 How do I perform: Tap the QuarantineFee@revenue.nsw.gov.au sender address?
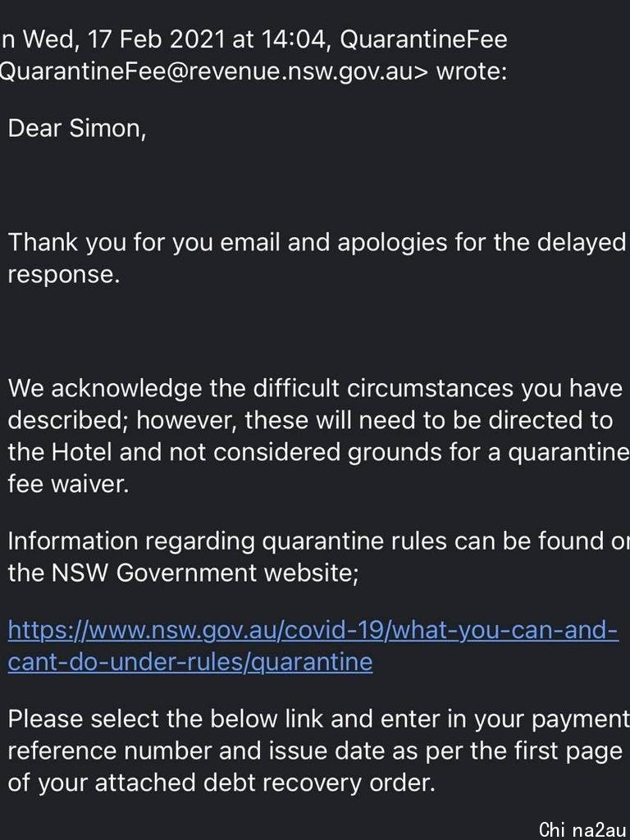pyautogui.click(x=209, y=71)
